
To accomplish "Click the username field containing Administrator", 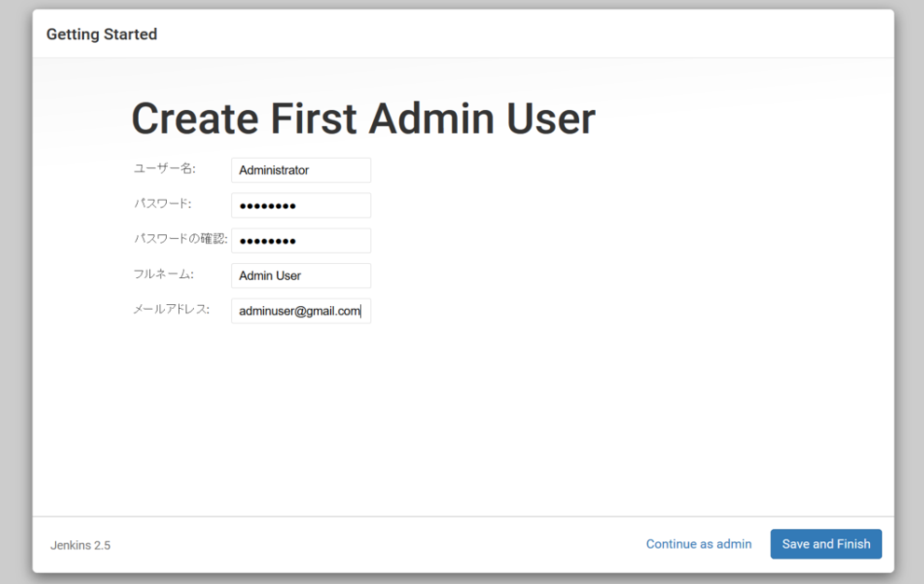I will click(x=301, y=170).
